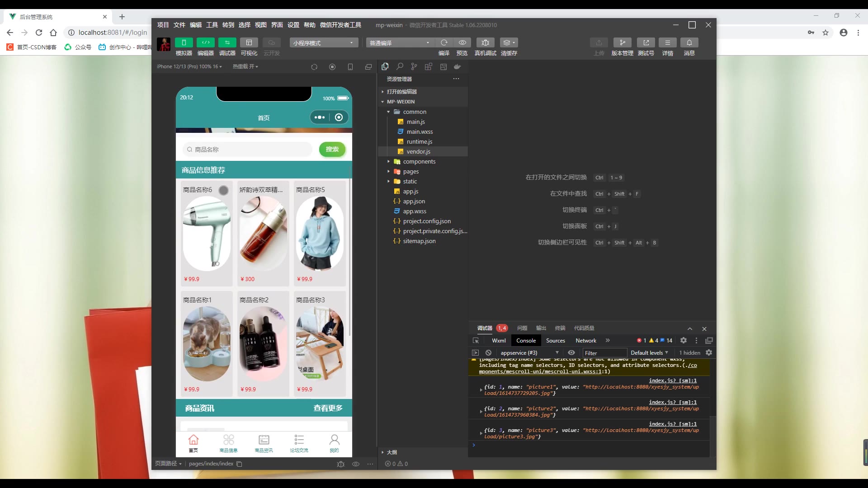This screenshot has height=488, width=868.
Task: Click the compile refresh icon
Action: click(x=444, y=42)
